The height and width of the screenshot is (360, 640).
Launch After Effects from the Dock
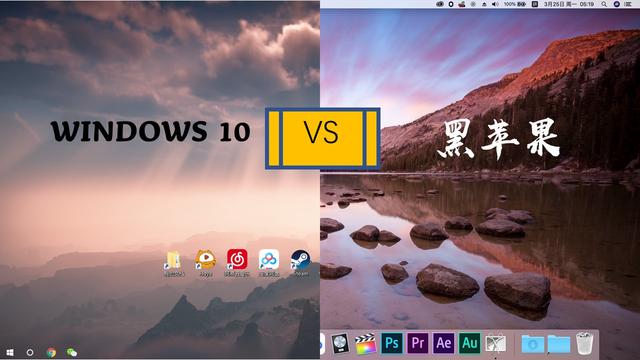tap(444, 343)
